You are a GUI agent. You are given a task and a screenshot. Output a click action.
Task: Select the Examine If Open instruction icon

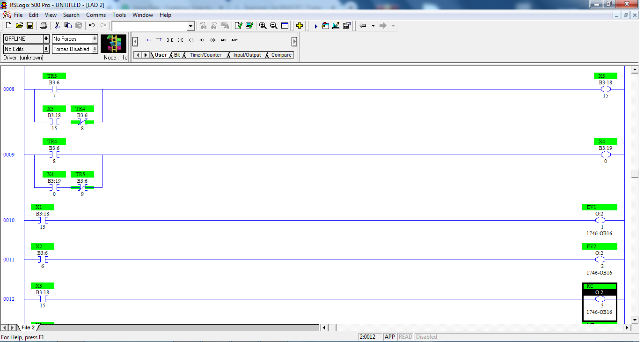(x=180, y=40)
